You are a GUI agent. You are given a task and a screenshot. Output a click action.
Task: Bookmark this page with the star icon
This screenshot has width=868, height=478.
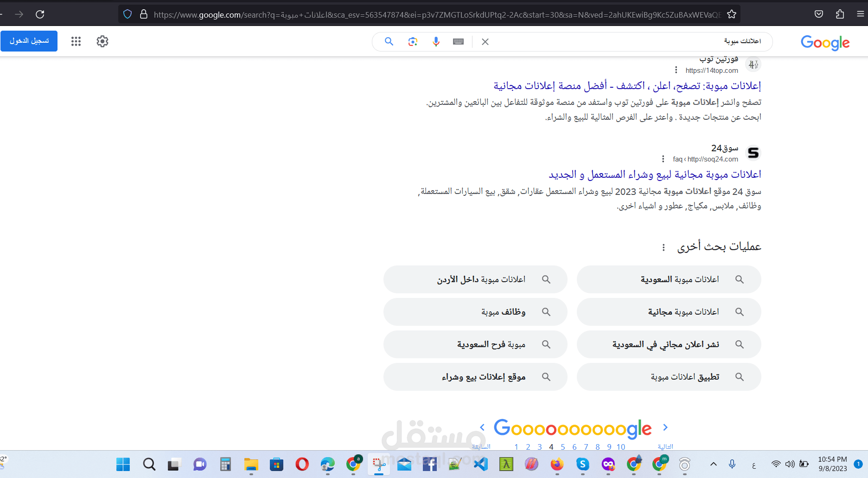click(x=732, y=14)
